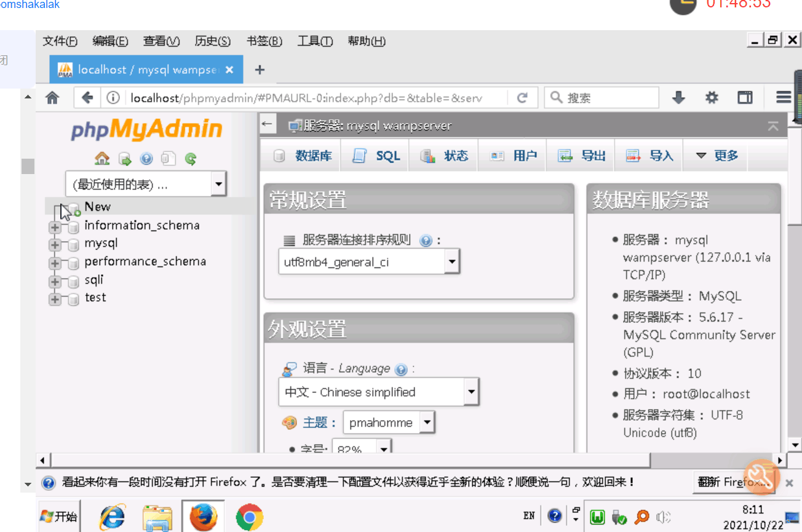The width and height of the screenshot is (802, 532).
Task: Click the Refresh Firefox (翻新) button
Action: pyautogui.click(x=734, y=482)
